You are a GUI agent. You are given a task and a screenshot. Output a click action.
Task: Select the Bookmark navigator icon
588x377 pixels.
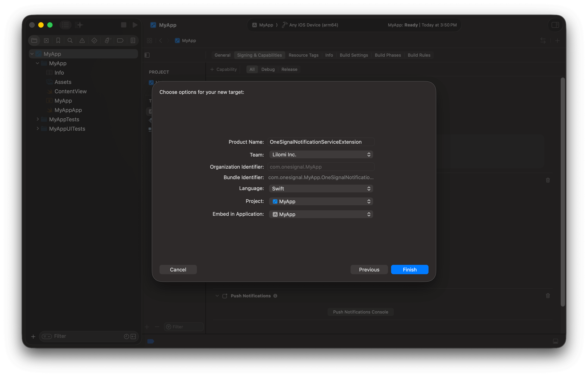click(58, 40)
